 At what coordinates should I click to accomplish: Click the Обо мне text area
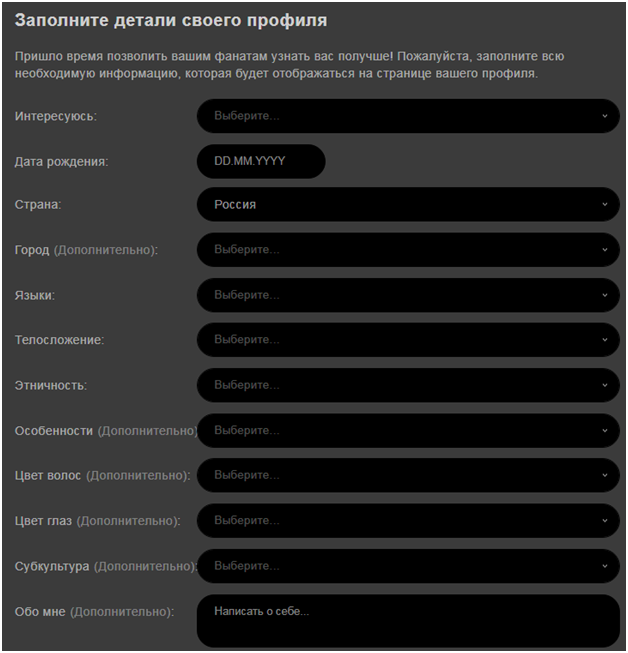[408, 621]
